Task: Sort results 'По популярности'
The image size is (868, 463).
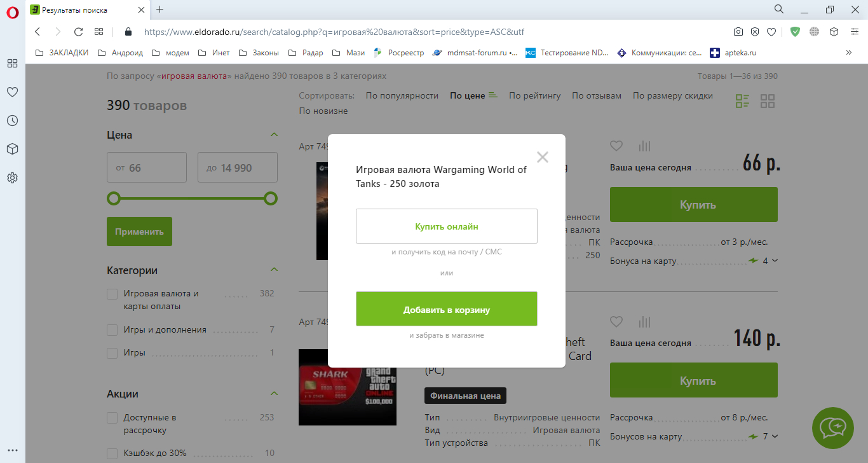Action: (402, 96)
